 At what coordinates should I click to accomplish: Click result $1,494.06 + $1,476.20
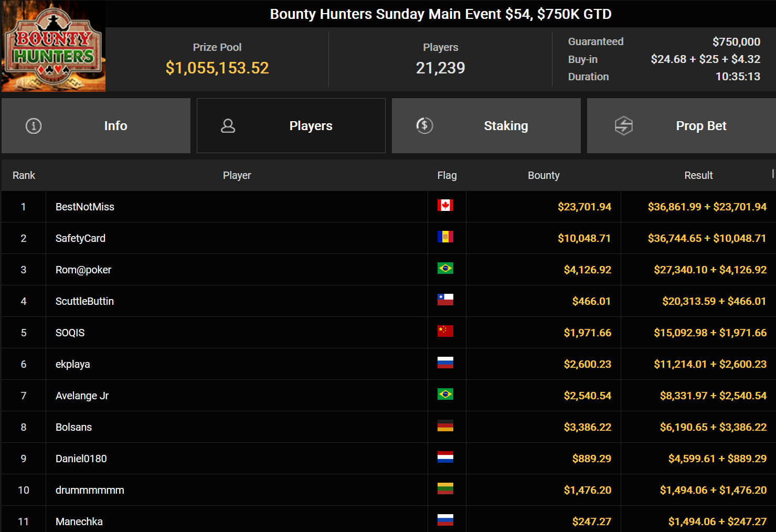713,490
